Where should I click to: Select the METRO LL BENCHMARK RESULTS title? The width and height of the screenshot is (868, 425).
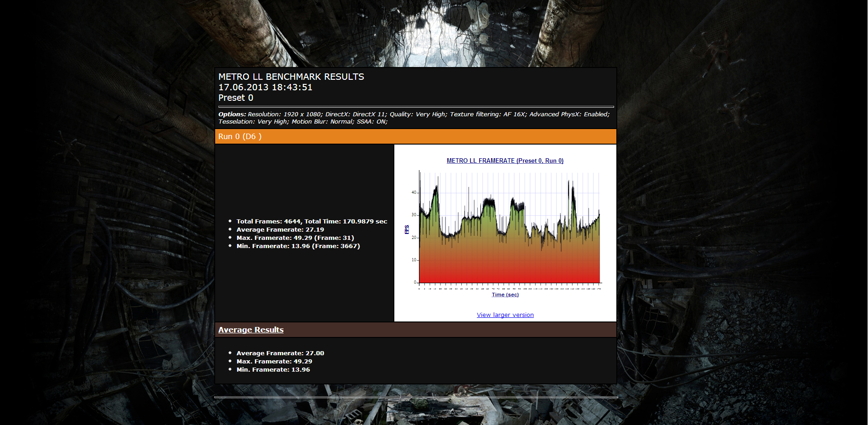tap(291, 77)
